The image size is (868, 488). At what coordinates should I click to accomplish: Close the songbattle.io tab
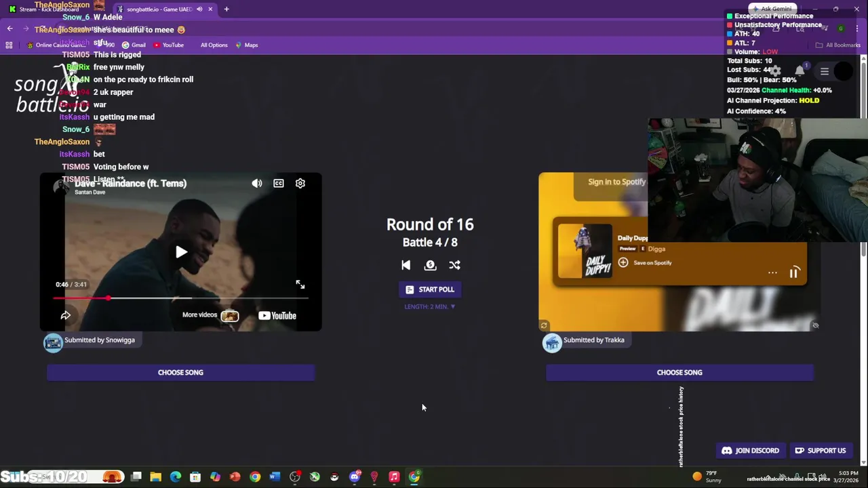tap(210, 9)
